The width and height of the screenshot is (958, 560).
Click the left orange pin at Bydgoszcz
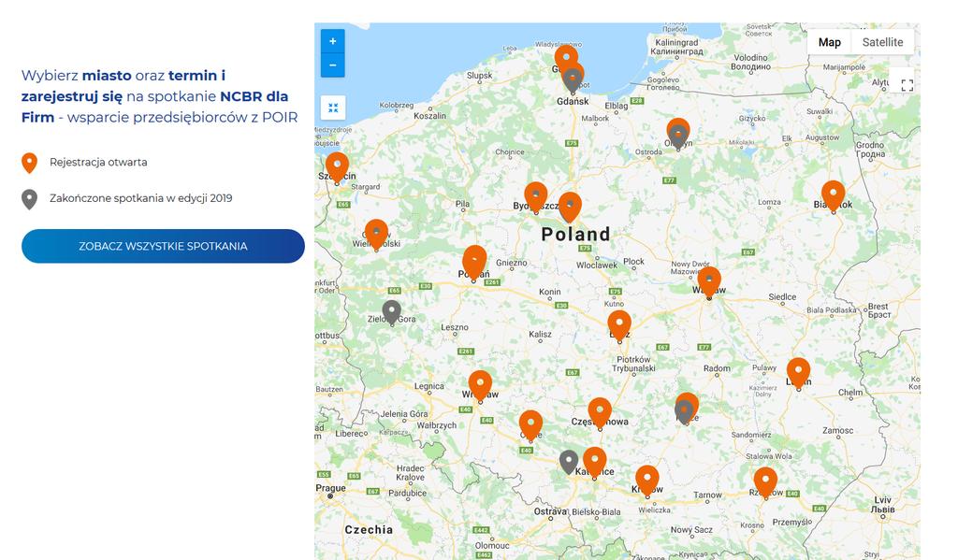pyautogui.click(x=536, y=196)
